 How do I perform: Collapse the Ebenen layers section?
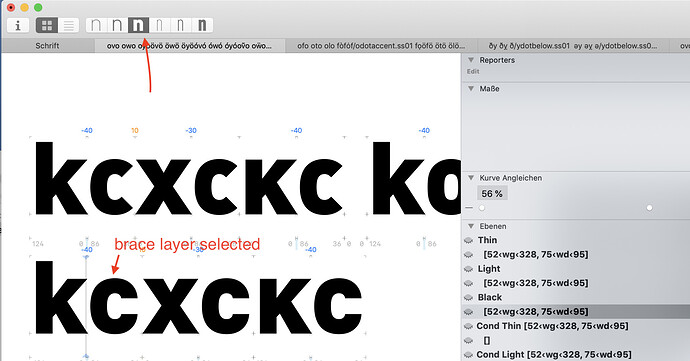click(471, 226)
